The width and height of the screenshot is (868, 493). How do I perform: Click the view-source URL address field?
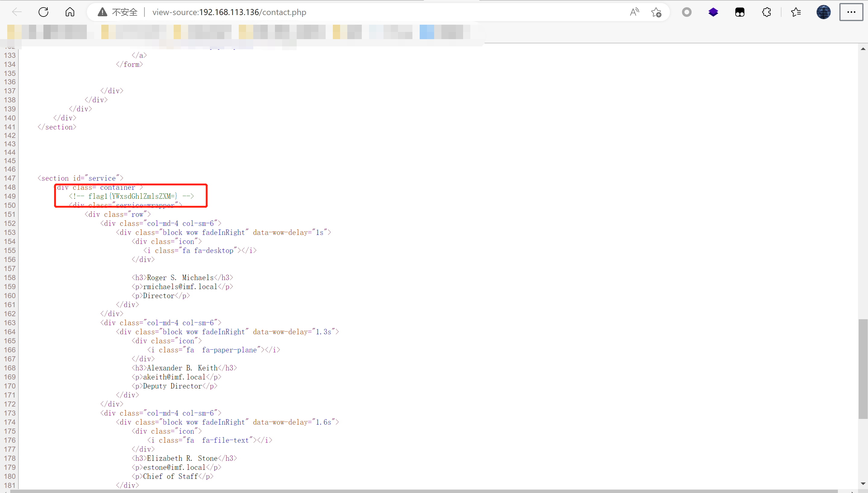coord(229,12)
